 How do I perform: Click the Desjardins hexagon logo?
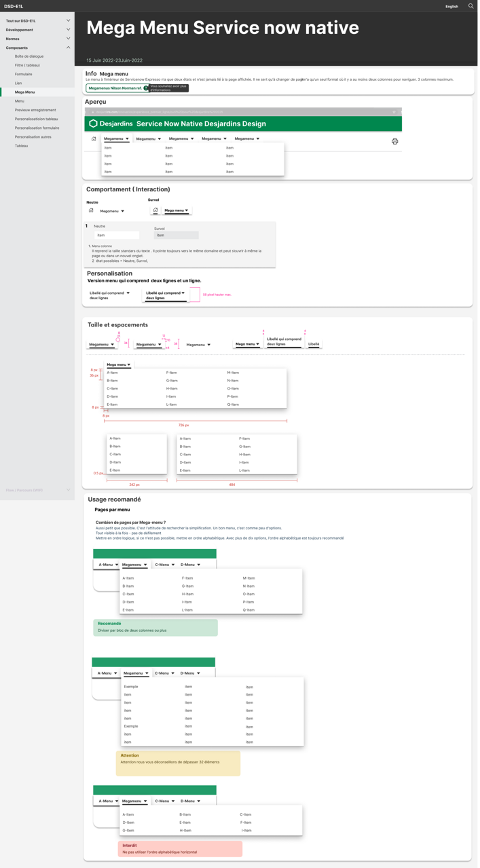click(93, 124)
